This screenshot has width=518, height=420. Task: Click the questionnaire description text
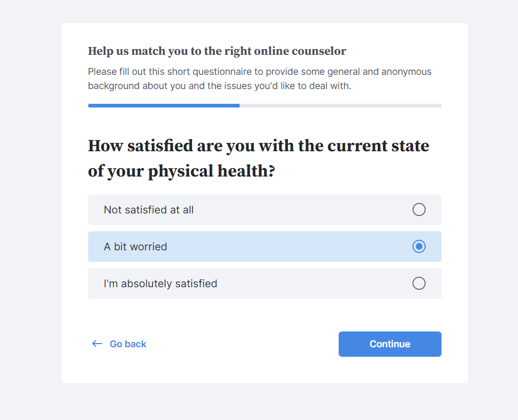tap(258, 78)
